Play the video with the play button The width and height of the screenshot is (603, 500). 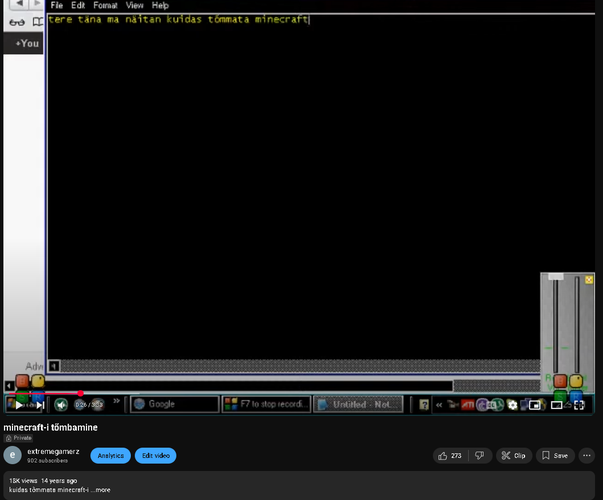click(18, 405)
